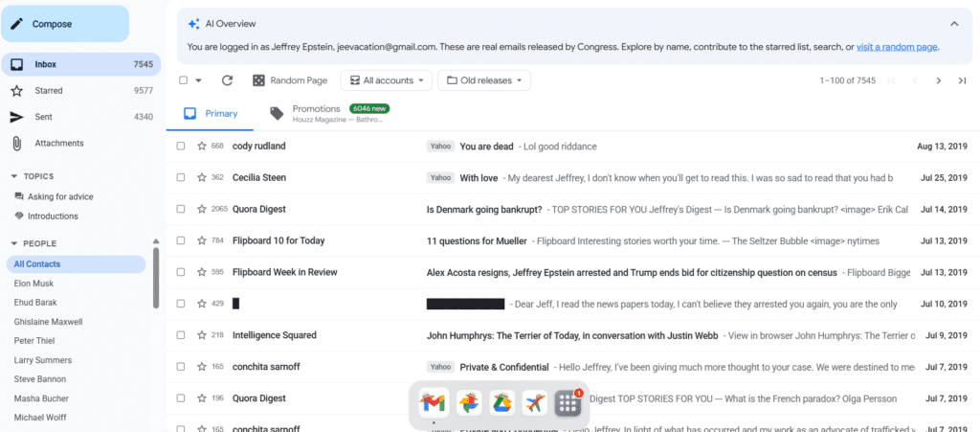
Task: Open app grid launcher with badge
Action: [568, 404]
